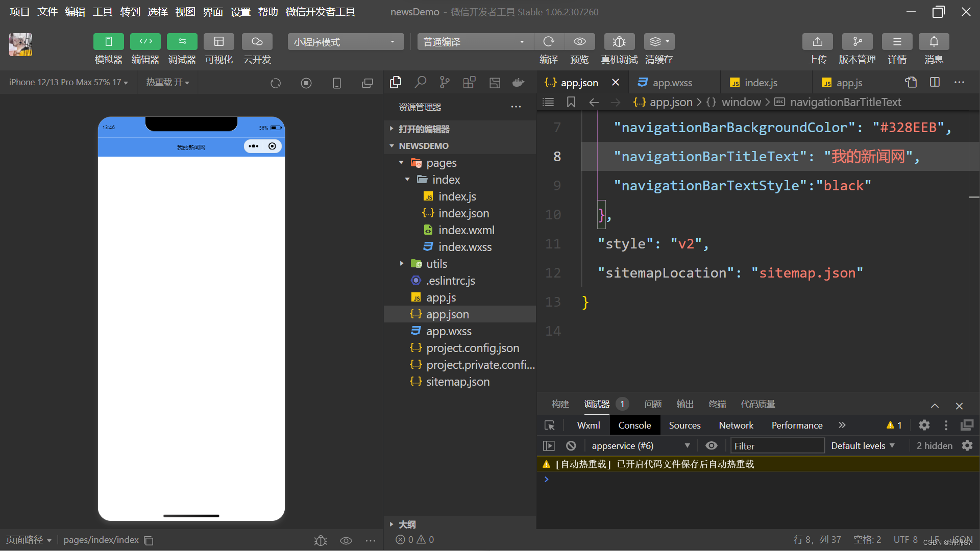Click the 预览 preview eye button
This screenshot has width=980, height=551.
pos(579,41)
